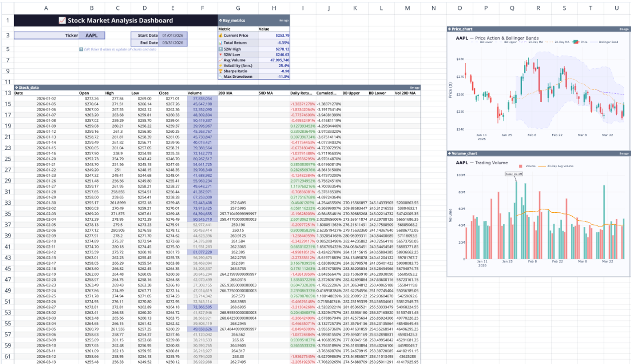Select row 33 header
This screenshot has width=631, height=364.
click(x=8, y=203)
